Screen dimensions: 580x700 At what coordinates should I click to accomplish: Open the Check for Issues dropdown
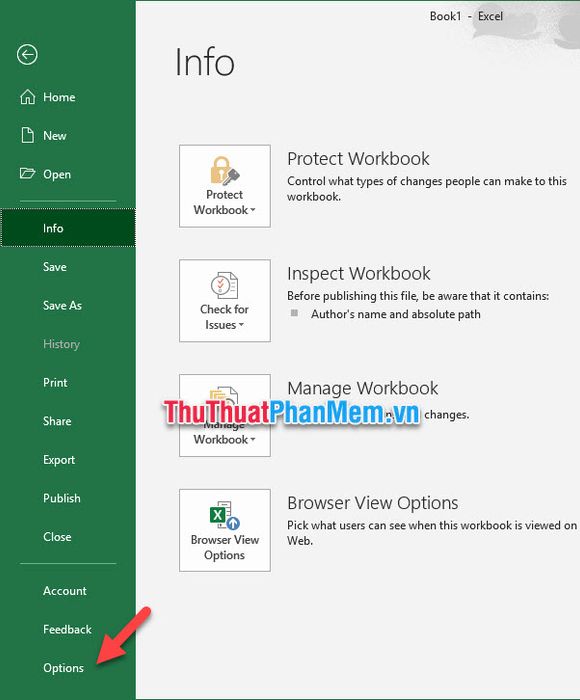(225, 301)
